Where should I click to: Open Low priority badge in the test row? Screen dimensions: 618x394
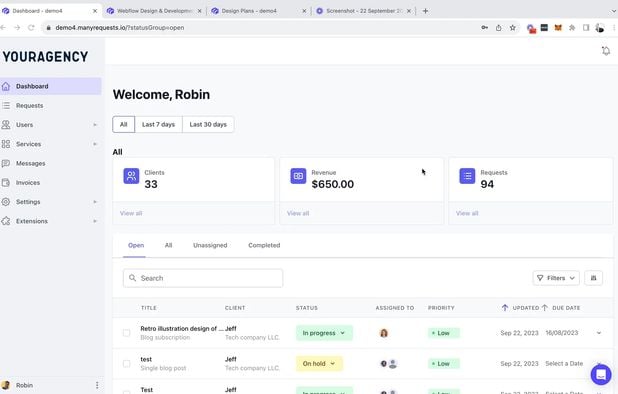443,364
